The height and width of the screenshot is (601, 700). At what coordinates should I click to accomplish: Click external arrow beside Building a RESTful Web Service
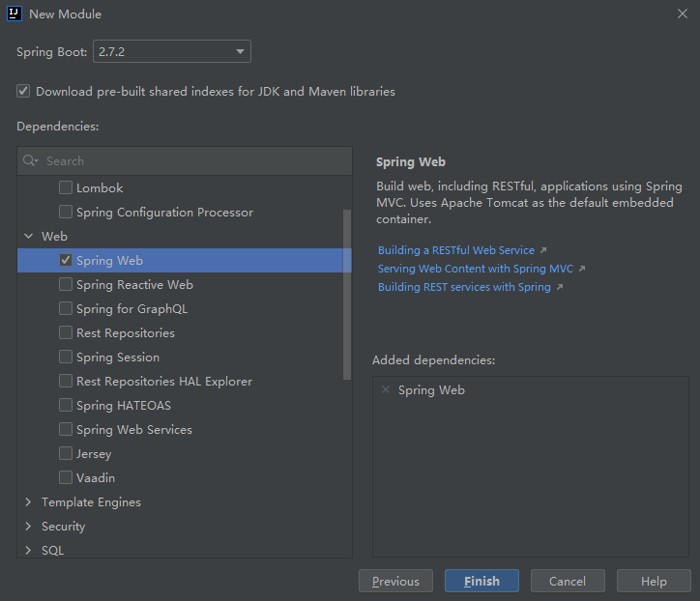(x=543, y=250)
